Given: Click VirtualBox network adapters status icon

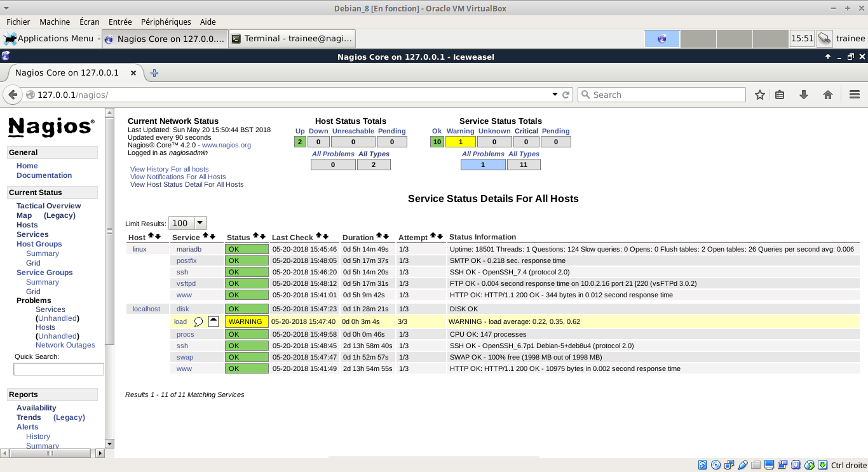Looking at the screenshot, I should coord(729,465).
